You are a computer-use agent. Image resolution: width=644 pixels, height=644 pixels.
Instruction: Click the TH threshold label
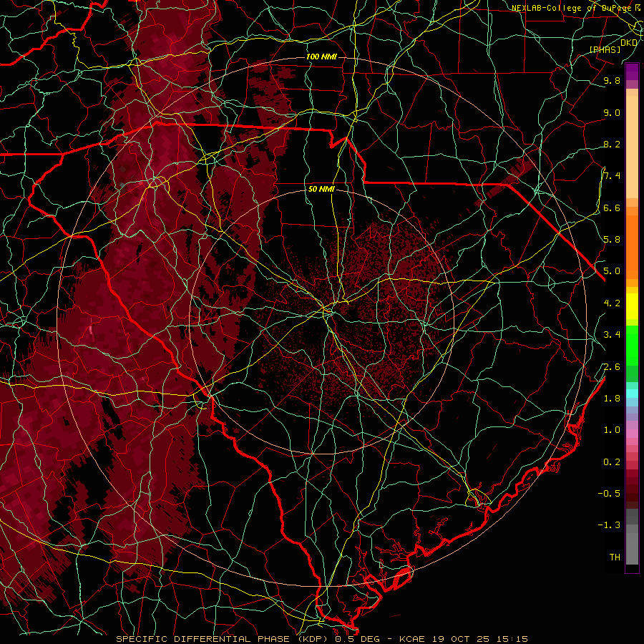[615, 557]
